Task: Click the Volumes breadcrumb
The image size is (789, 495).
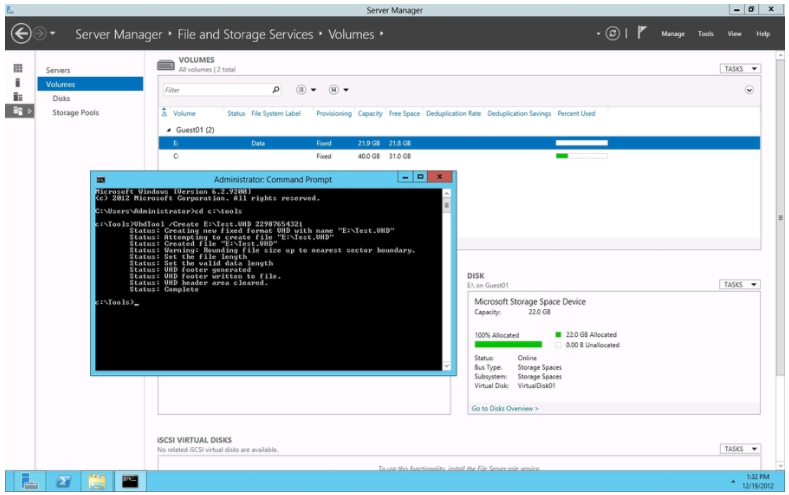Action: (x=351, y=34)
